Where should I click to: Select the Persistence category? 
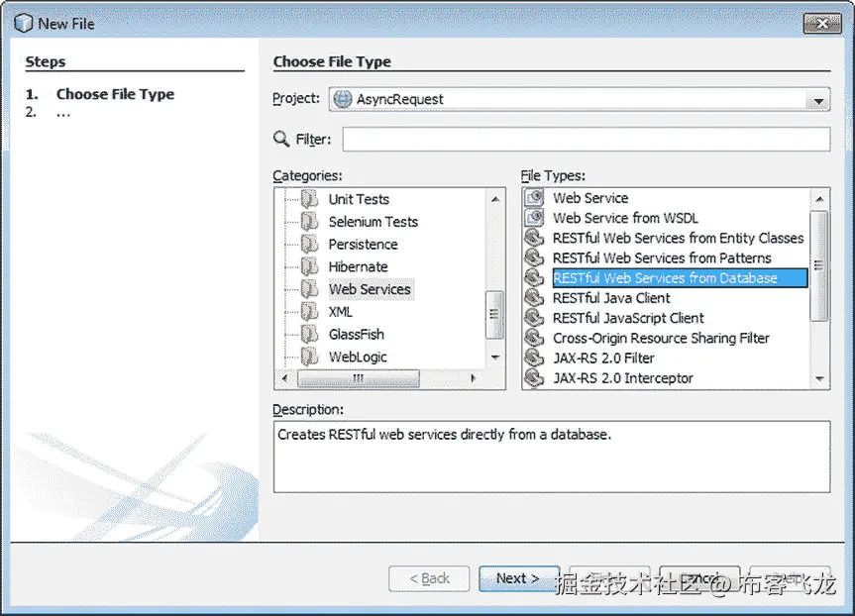[363, 244]
